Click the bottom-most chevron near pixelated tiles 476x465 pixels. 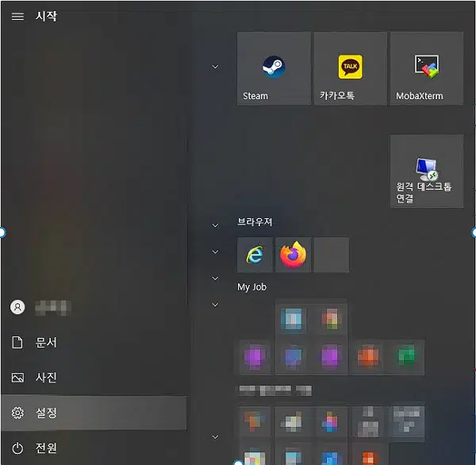coord(215,437)
